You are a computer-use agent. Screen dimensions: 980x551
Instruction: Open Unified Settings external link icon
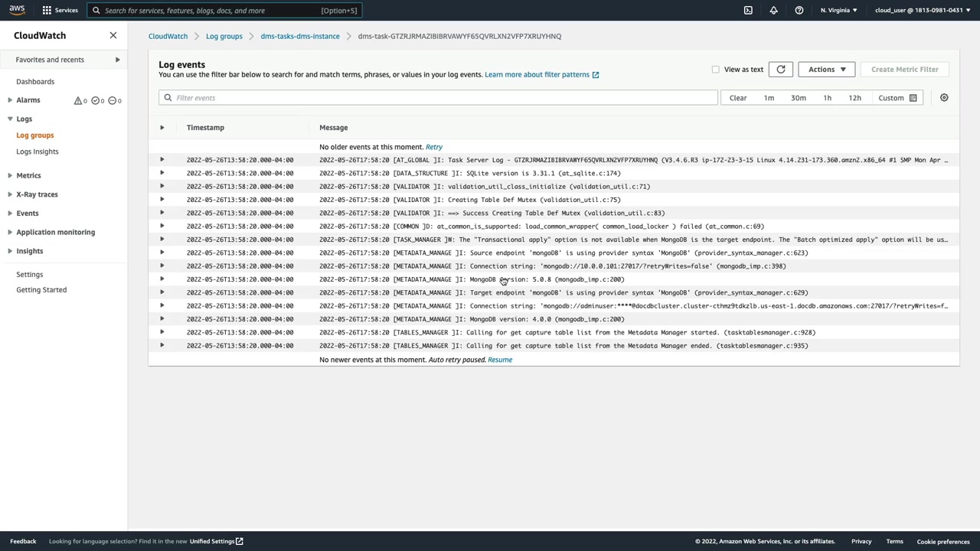click(239, 541)
